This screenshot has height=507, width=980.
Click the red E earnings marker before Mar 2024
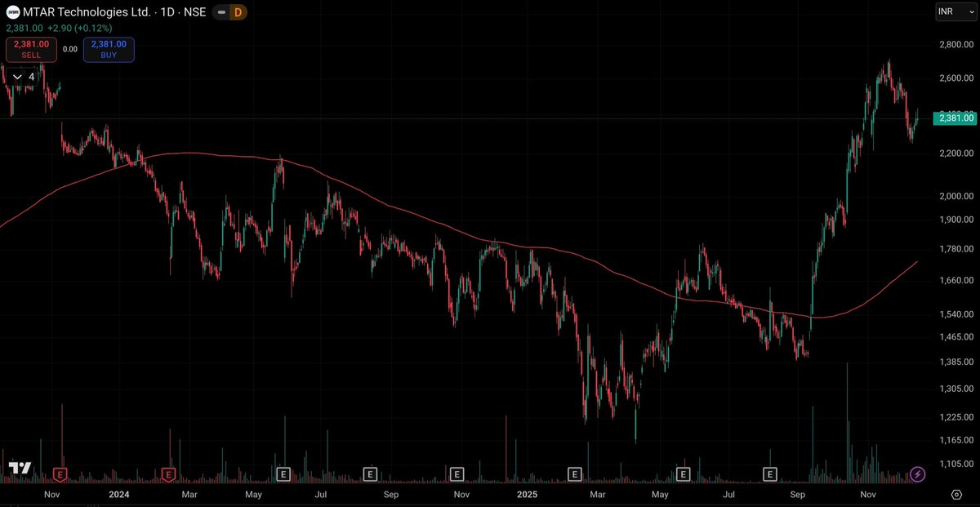[x=168, y=474]
